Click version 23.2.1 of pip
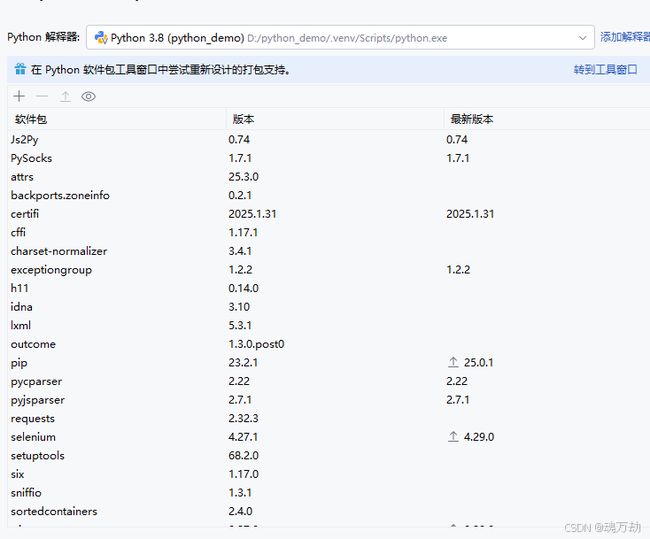The image size is (650, 539). click(x=243, y=362)
